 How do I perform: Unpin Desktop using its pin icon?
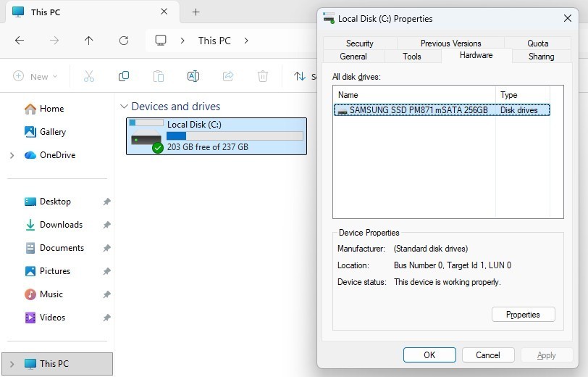[x=107, y=202]
